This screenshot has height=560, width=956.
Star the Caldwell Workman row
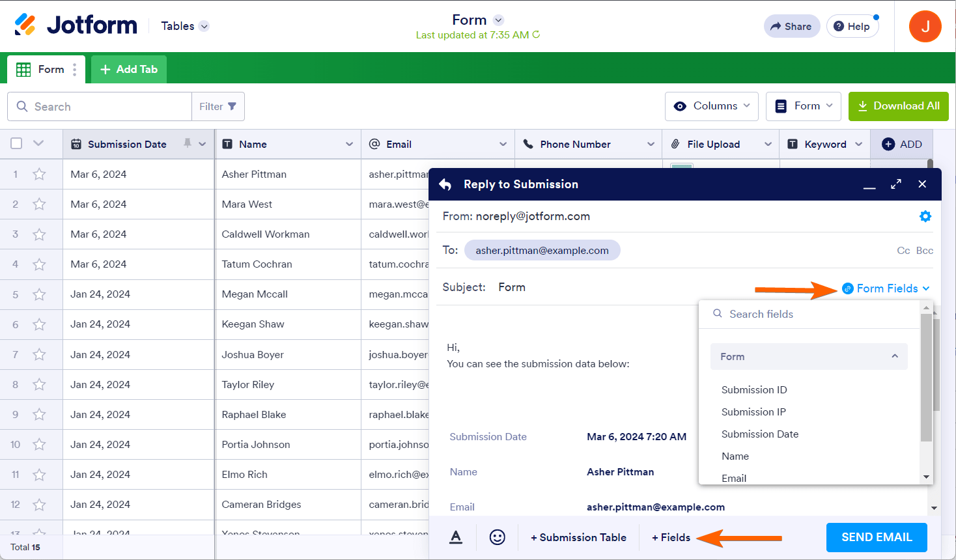coord(40,234)
